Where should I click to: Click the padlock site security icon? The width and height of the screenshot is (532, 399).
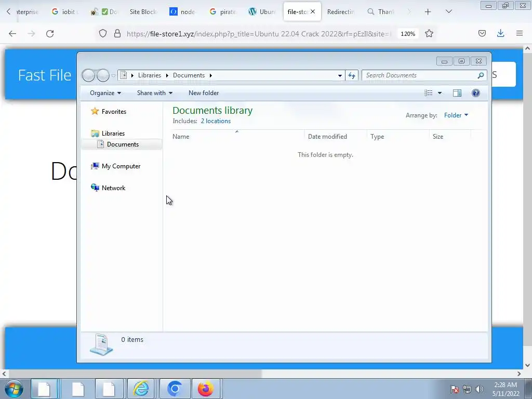click(x=117, y=34)
